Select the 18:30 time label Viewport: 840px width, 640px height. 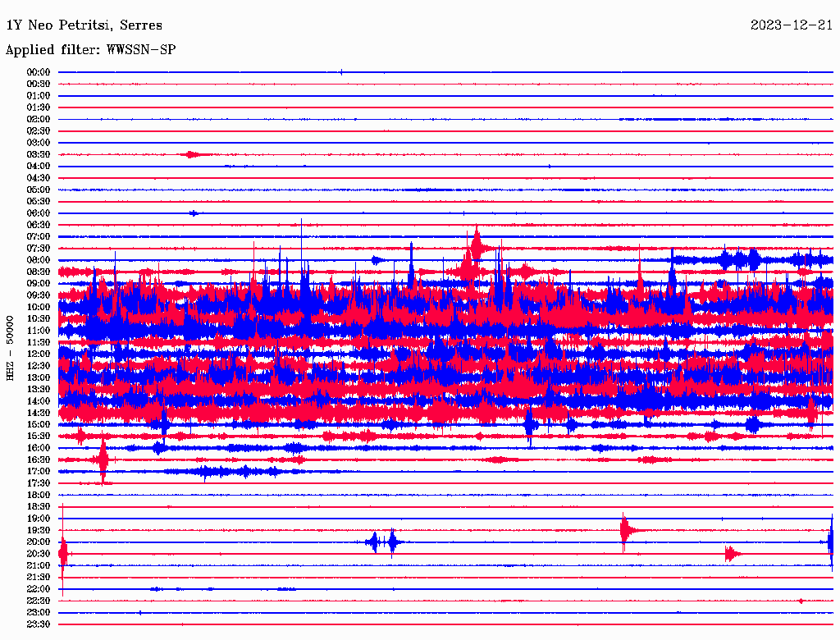(x=39, y=506)
